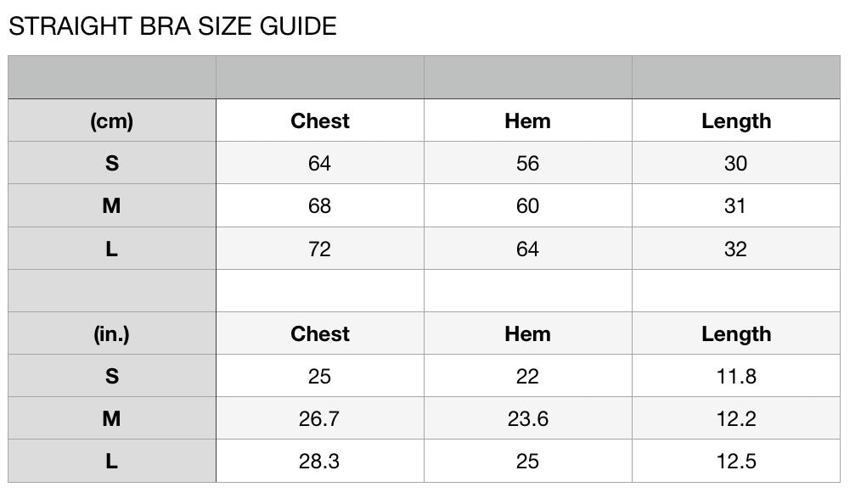
Task: Click the Chest header in cm section
Action: click(x=319, y=120)
